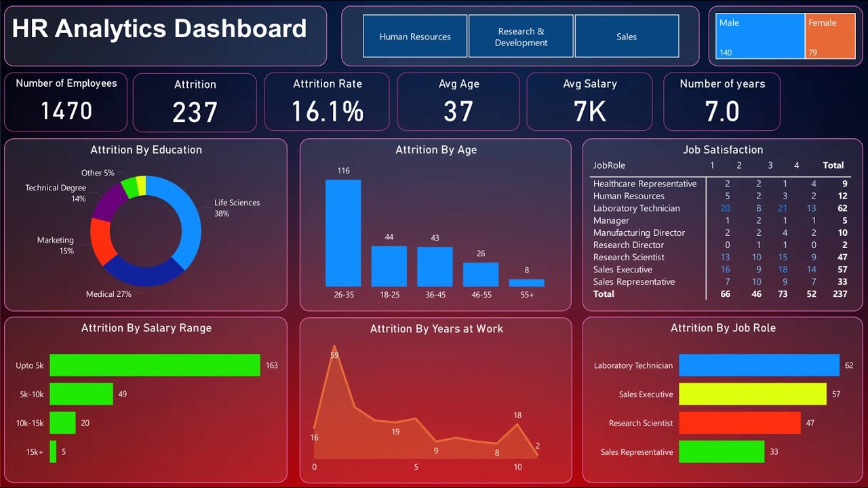Select the 26-35 age bar
The image size is (868, 488).
[343, 233]
